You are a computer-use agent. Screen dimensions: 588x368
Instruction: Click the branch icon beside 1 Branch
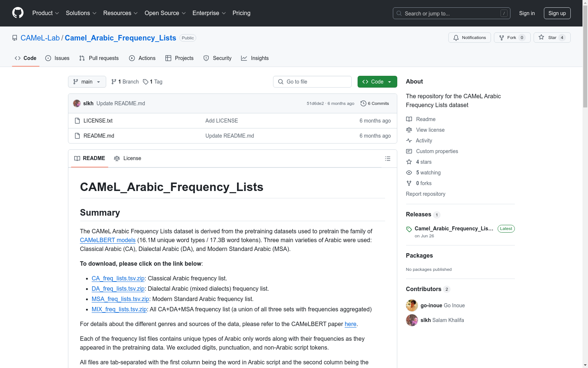[114, 82]
